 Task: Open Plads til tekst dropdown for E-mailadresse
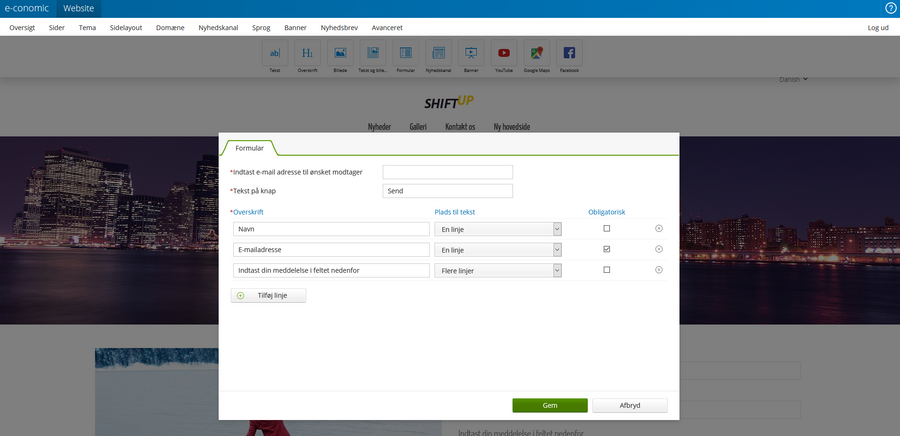pos(498,250)
